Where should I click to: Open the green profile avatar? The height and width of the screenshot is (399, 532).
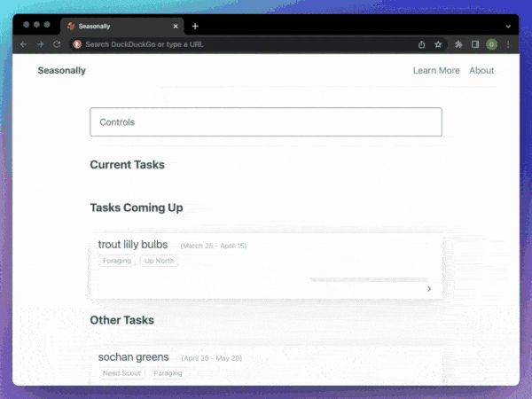click(x=491, y=44)
